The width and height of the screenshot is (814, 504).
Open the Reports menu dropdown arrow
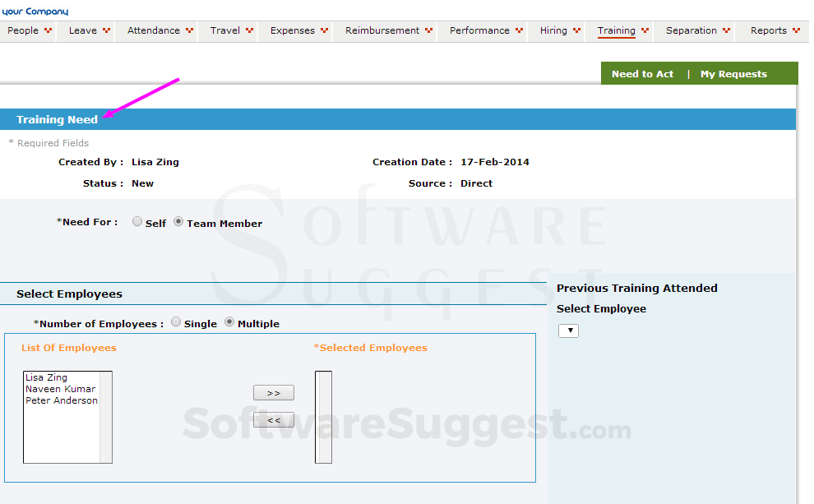(794, 30)
